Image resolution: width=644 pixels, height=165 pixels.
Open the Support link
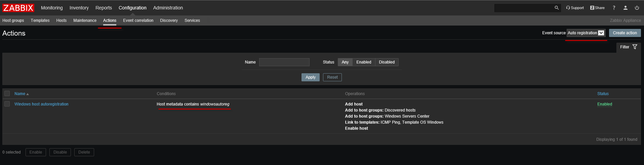click(x=575, y=8)
